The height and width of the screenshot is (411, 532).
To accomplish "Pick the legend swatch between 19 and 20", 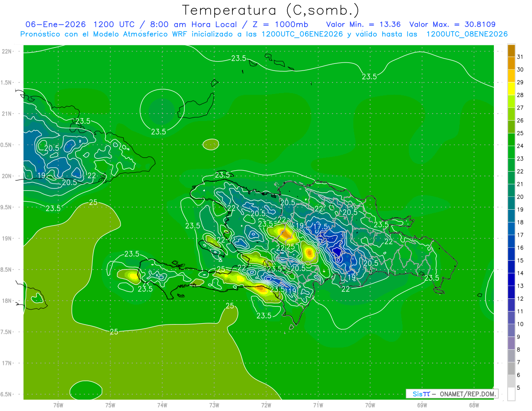I will coord(511,203).
